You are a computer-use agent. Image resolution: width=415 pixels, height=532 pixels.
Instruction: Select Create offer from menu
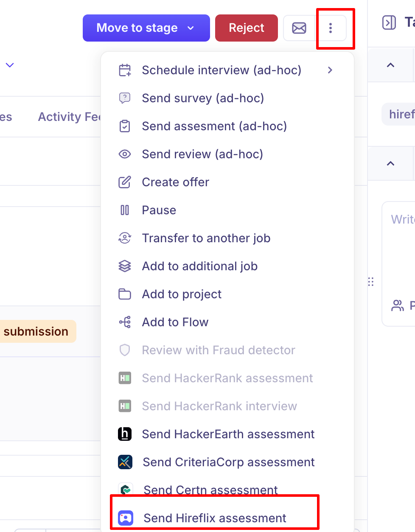click(x=175, y=182)
